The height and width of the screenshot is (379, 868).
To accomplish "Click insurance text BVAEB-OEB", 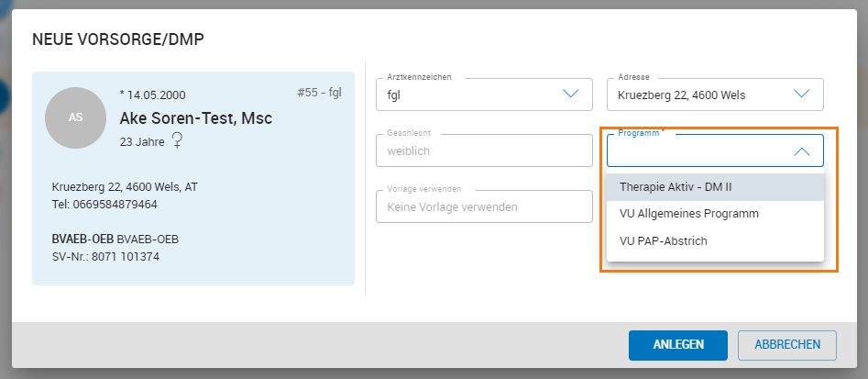I will (115, 240).
